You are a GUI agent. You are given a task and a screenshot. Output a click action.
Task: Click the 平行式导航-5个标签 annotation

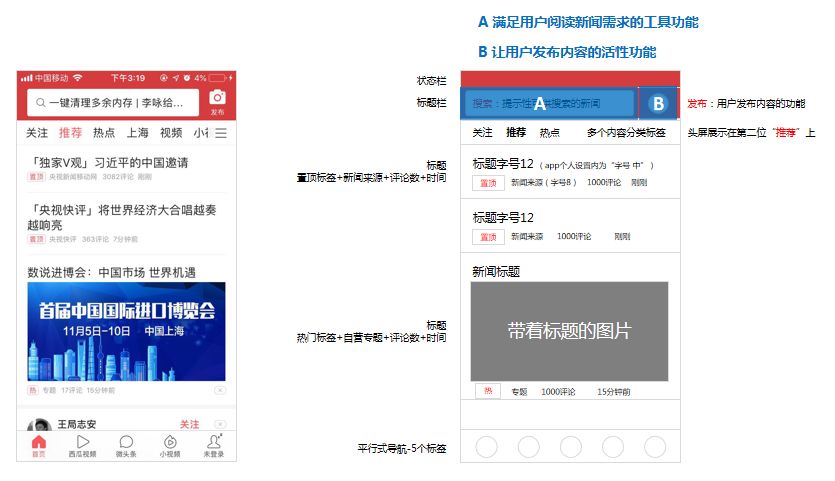coord(402,449)
